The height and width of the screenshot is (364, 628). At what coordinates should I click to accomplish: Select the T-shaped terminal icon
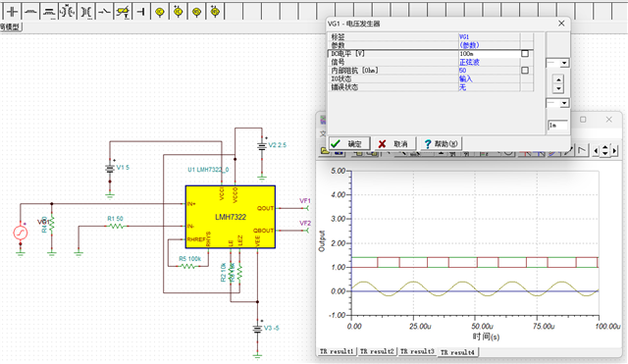coord(141,12)
